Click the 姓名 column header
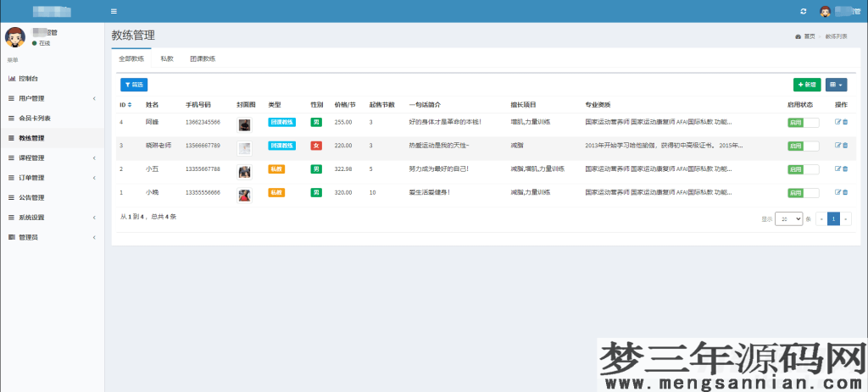The width and height of the screenshot is (868, 392). pos(152,104)
